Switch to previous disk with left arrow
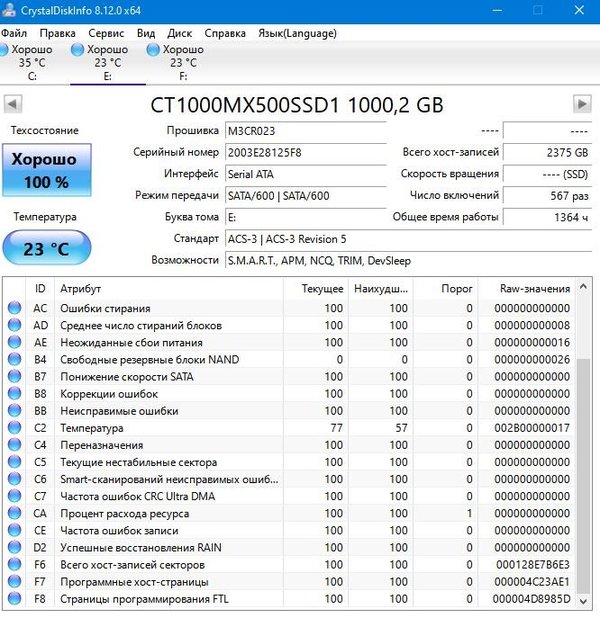The width and height of the screenshot is (600, 618). click(13, 104)
